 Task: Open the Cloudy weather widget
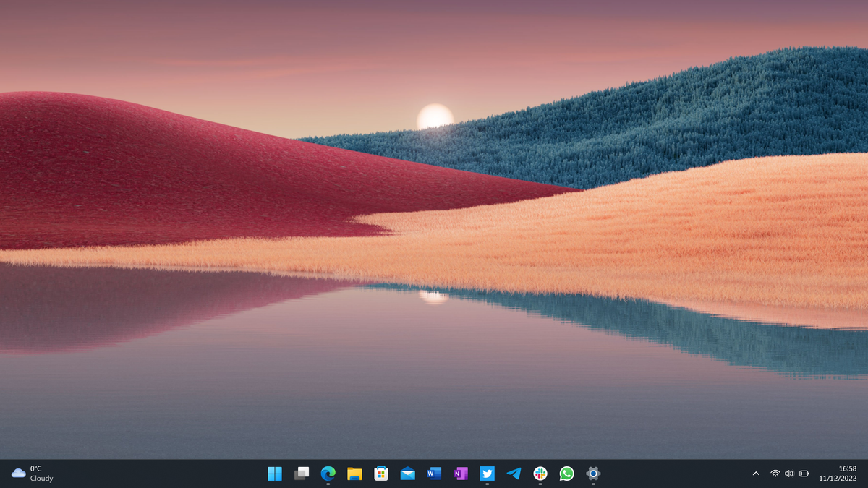29,474
